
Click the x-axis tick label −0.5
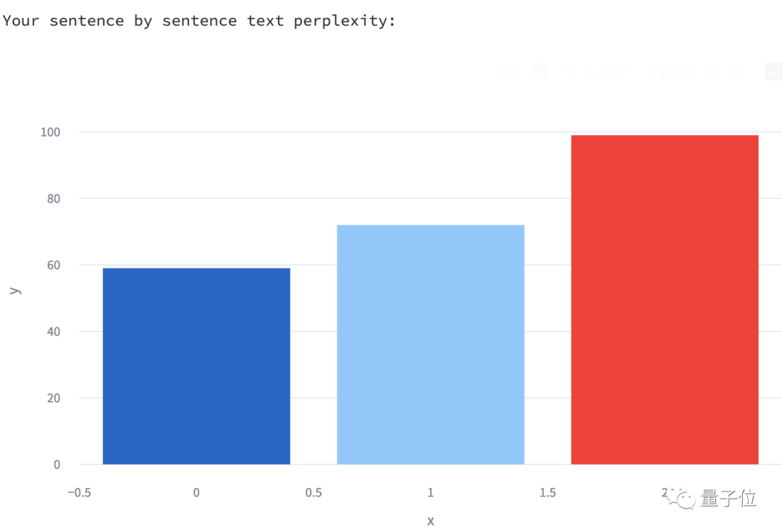pos(79,493)
